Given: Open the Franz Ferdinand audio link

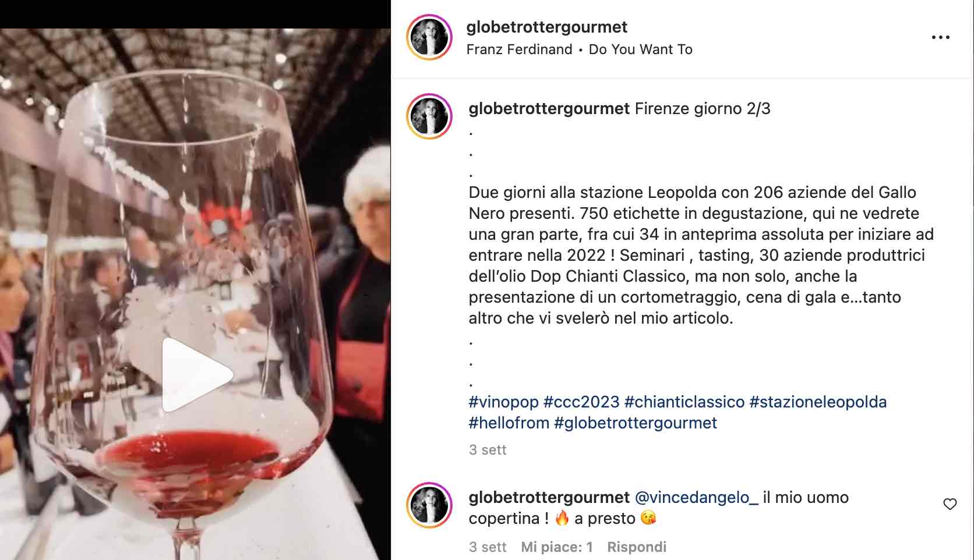Looking at the screenshot, I should (519, 49).
